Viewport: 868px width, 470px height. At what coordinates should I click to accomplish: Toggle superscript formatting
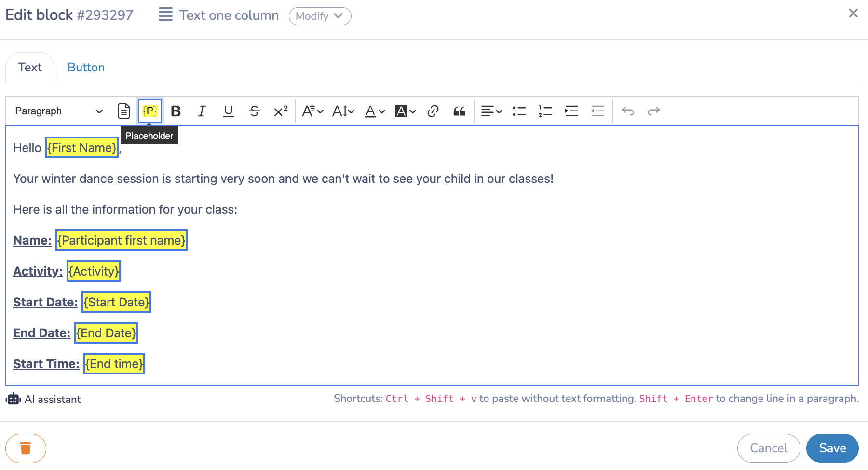(x=281, y=111)
